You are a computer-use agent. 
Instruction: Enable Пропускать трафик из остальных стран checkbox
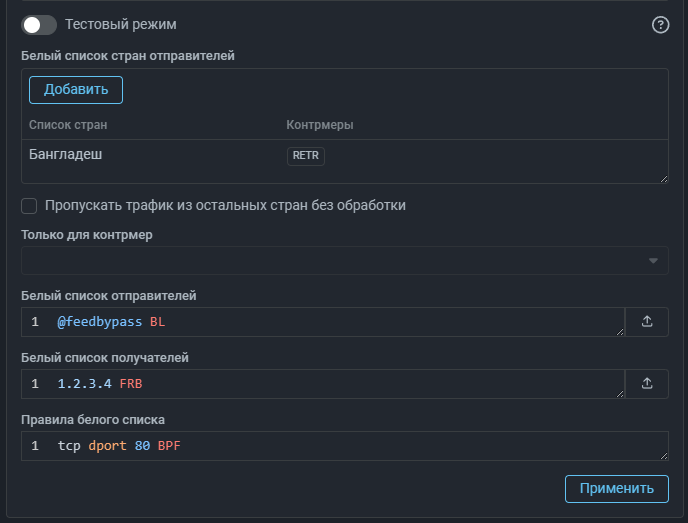point(29,206)
